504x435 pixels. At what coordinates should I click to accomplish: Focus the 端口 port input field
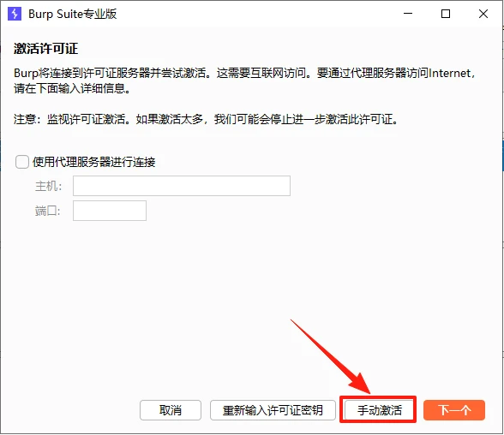click(110, 211)
